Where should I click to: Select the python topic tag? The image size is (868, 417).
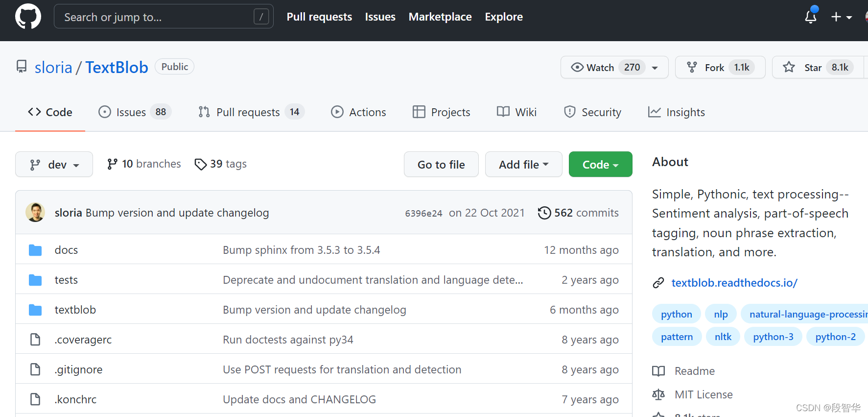(677, 314)
